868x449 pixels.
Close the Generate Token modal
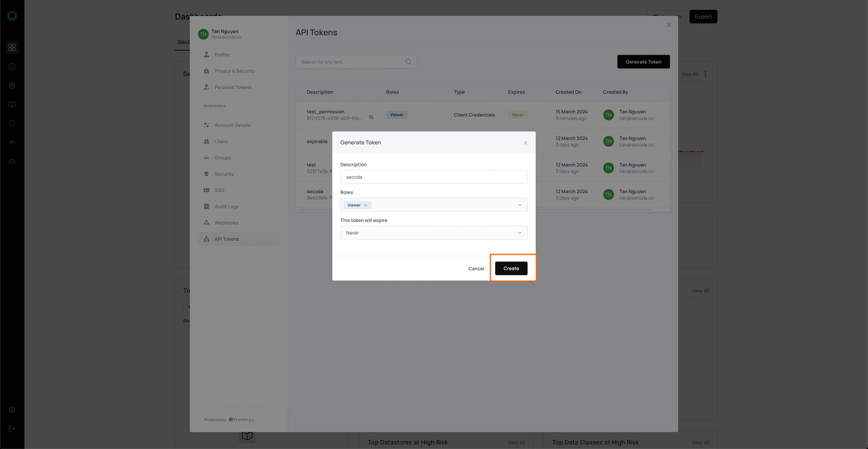[x=525, y=143]
